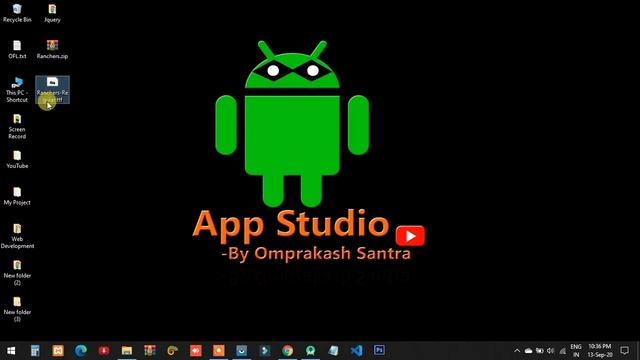
Task: Open File Explorer from the taskbar
Action: coord(127,351)
